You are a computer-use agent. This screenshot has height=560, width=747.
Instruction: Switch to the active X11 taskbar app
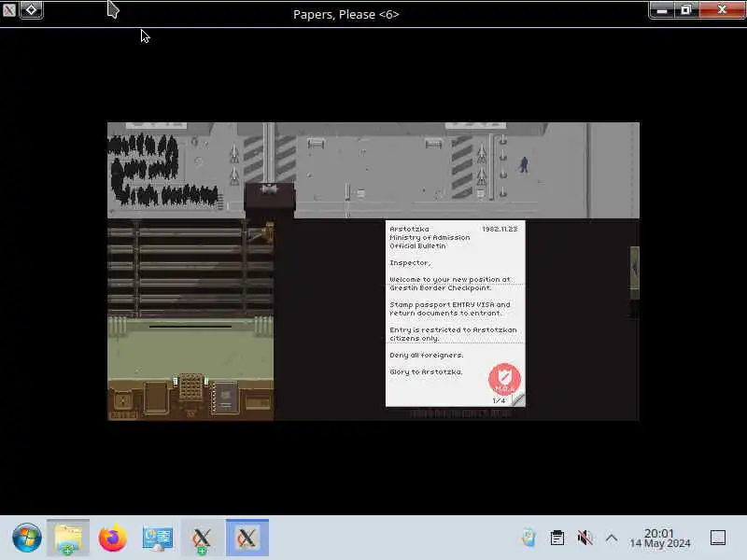247,538
